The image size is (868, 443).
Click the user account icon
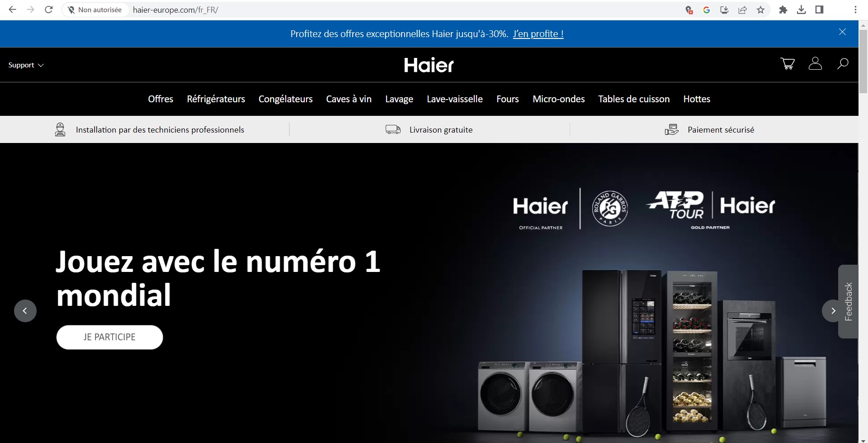tap(815, 64)
